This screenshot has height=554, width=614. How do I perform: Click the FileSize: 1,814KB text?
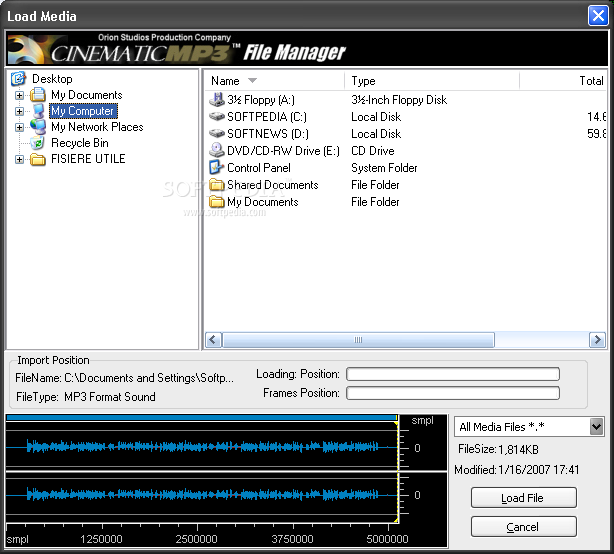(498, 449)
